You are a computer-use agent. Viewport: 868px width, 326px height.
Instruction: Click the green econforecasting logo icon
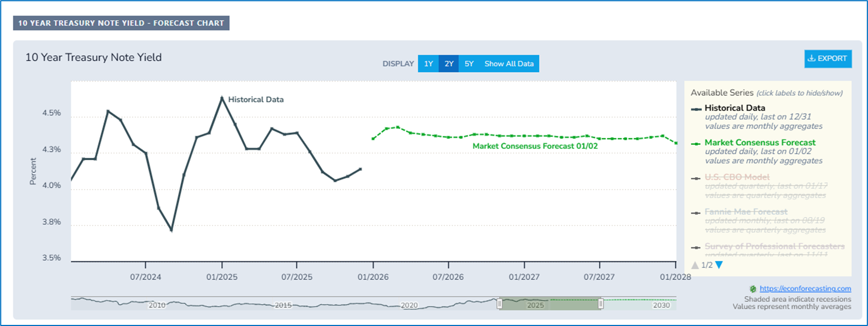[x=753, y=289]
